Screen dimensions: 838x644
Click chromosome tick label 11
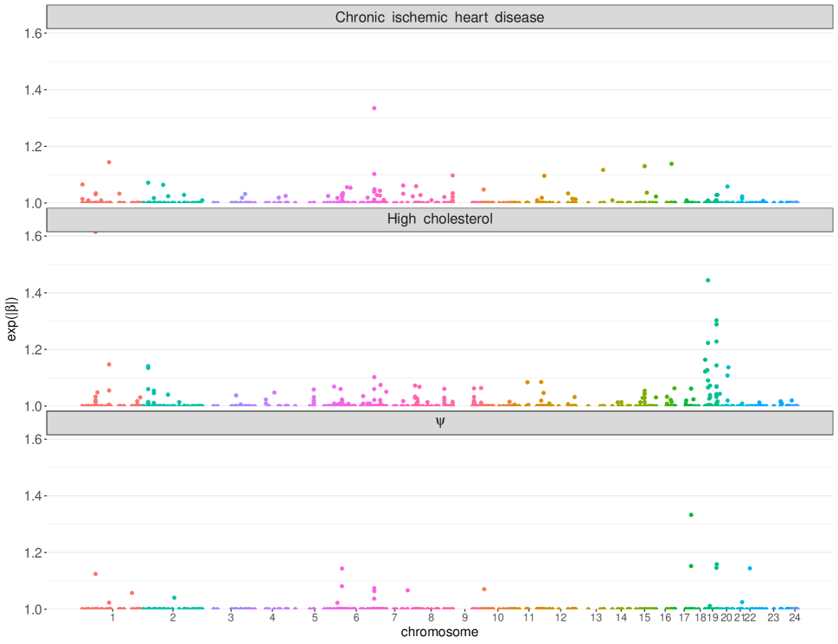(x=528, y=618)
